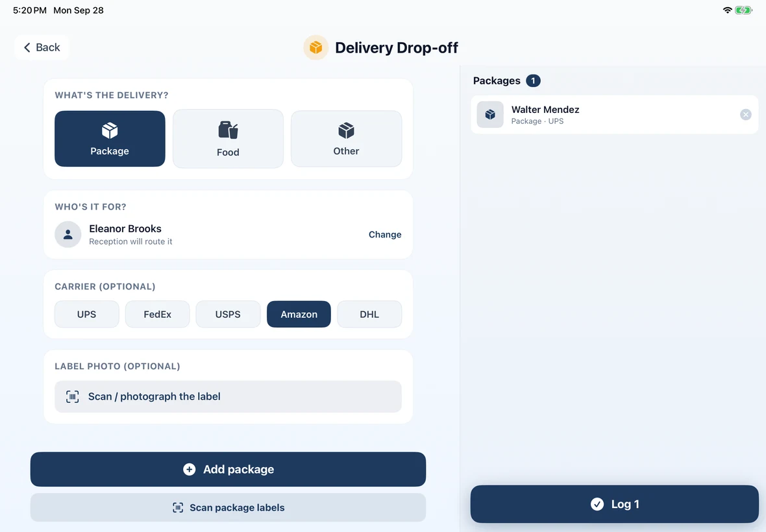Screen dimensions: 766x532
Task: Click the Packages heading
Action: point(497,80)
